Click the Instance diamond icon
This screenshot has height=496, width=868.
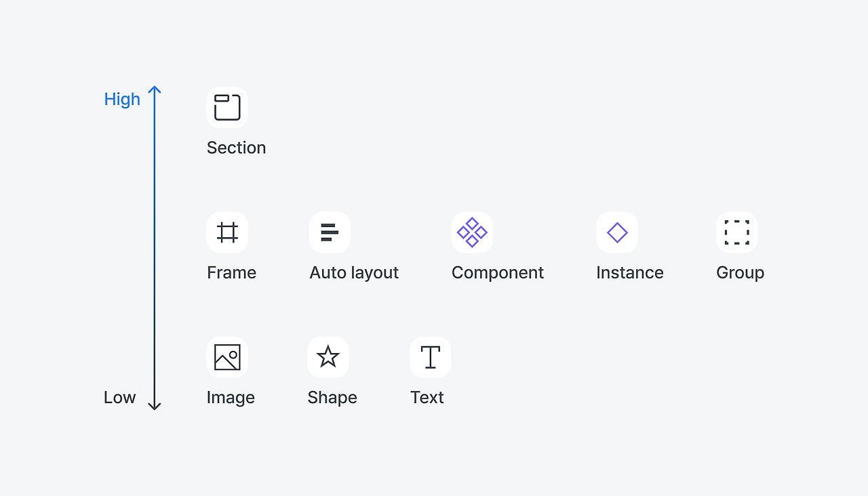pyautogui.click(x=617, y=232)
